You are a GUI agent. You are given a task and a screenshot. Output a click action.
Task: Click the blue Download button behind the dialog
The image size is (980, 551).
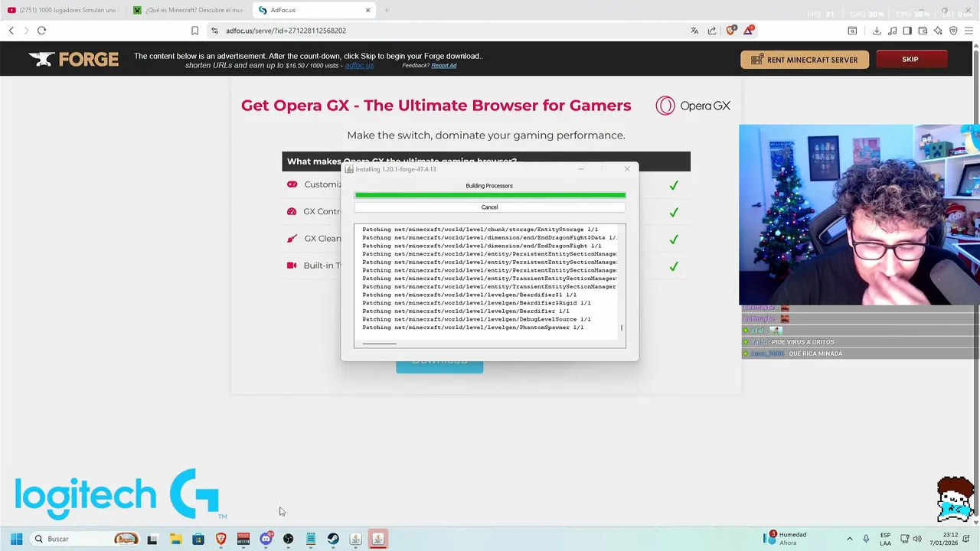tap(439, 367)
